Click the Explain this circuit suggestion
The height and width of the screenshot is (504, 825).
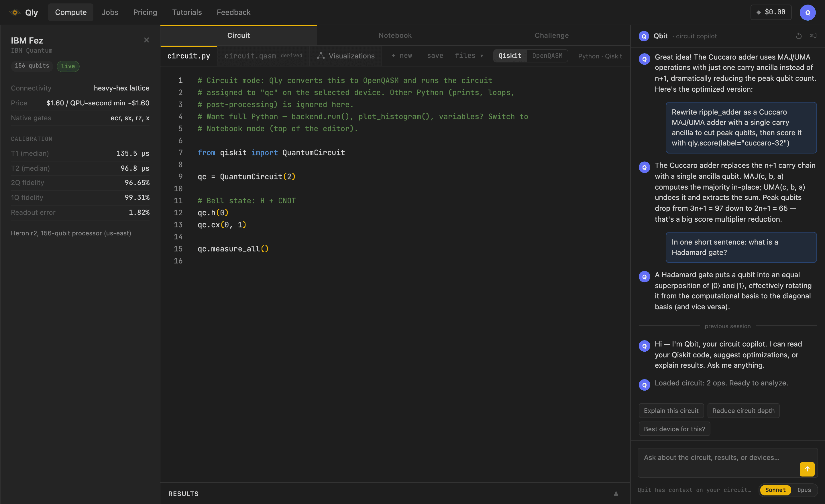coord(671,411)
